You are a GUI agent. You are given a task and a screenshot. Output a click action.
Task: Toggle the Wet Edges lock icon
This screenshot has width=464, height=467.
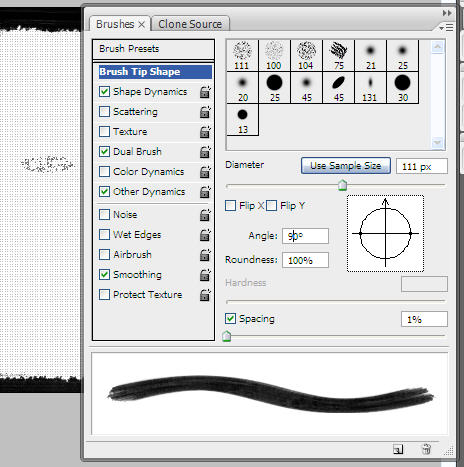(205, 235)
